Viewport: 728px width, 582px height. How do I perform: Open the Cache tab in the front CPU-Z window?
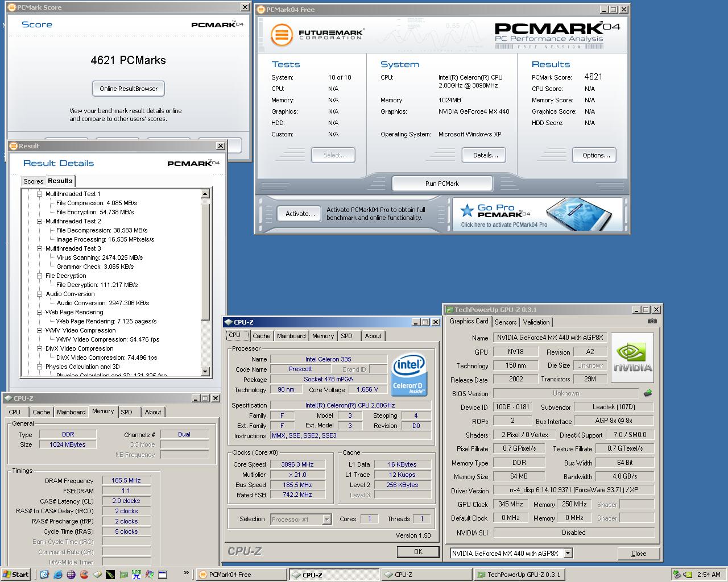click(262, 336)
